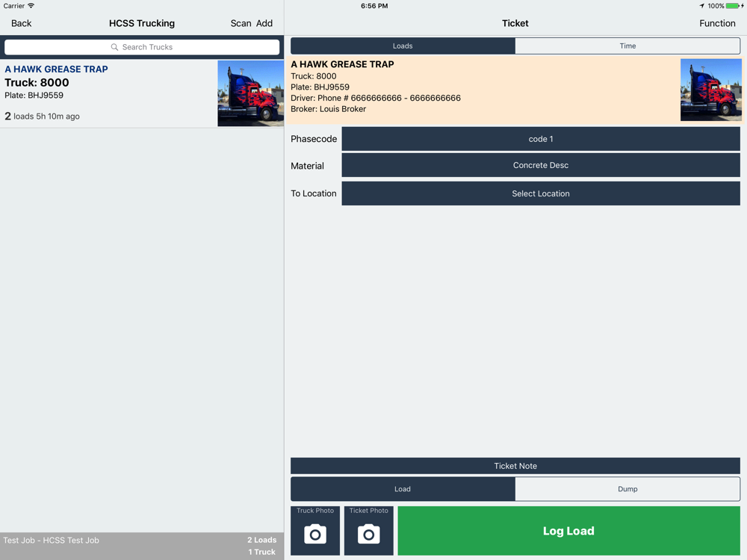This screenshot has width=747, height=560.
Task: Click the magnifier icon in Search Trucks
Action: coord(114,47)
